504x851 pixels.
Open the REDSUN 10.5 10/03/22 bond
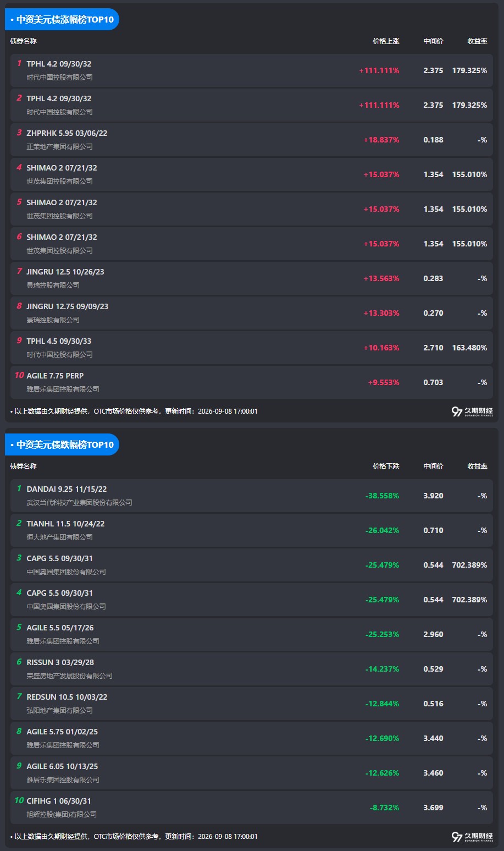252,704
